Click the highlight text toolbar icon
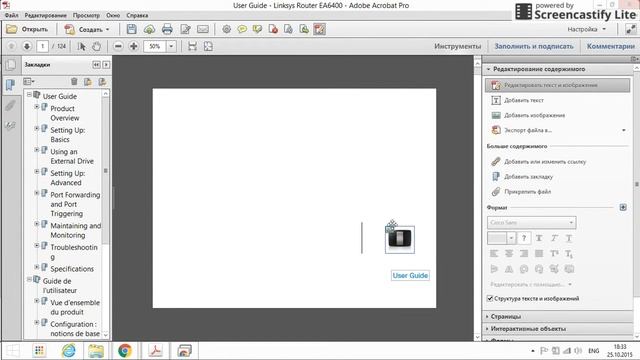The width and height of the screenshot is (640, 360). (x=257, y=29)
